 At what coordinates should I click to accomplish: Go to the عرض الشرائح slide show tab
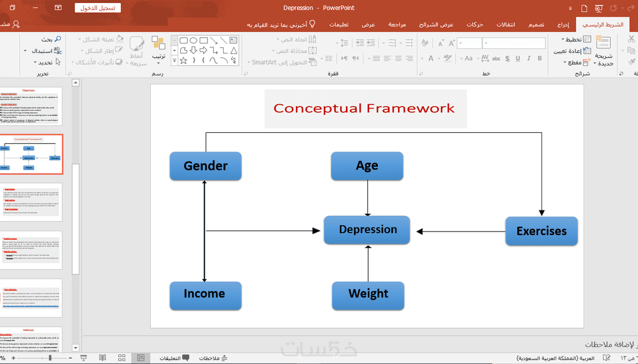436,25
